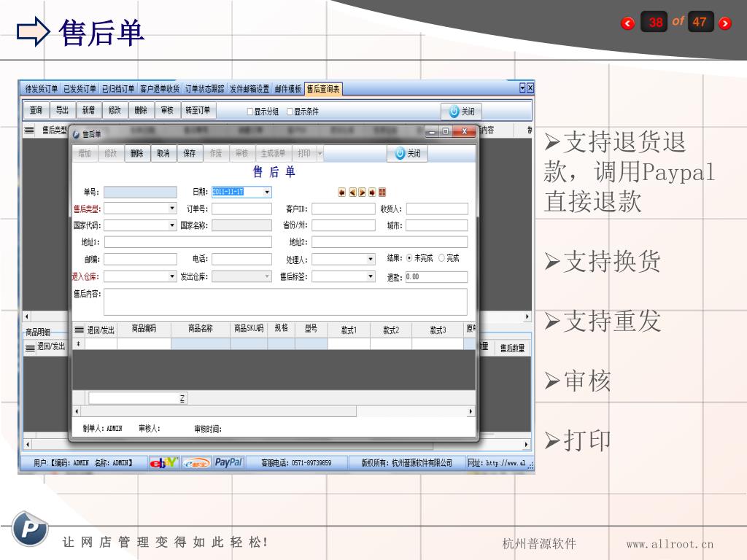The width and height of the screenshot is (747, 560).
Task: Switch to the 邮件模板 tab
Action: point(287,88)
